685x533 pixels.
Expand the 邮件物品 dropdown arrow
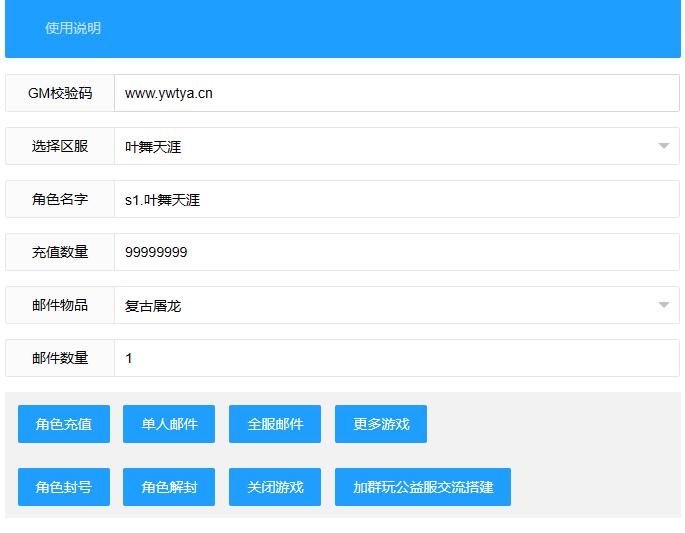664,305
